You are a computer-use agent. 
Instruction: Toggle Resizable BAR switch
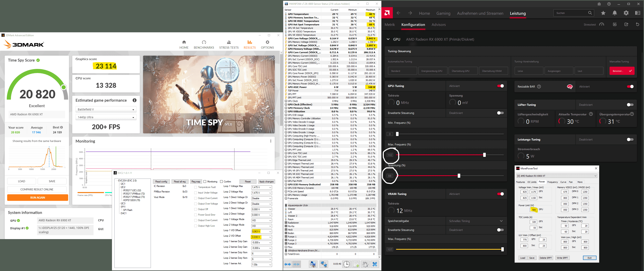click(630, 87)
